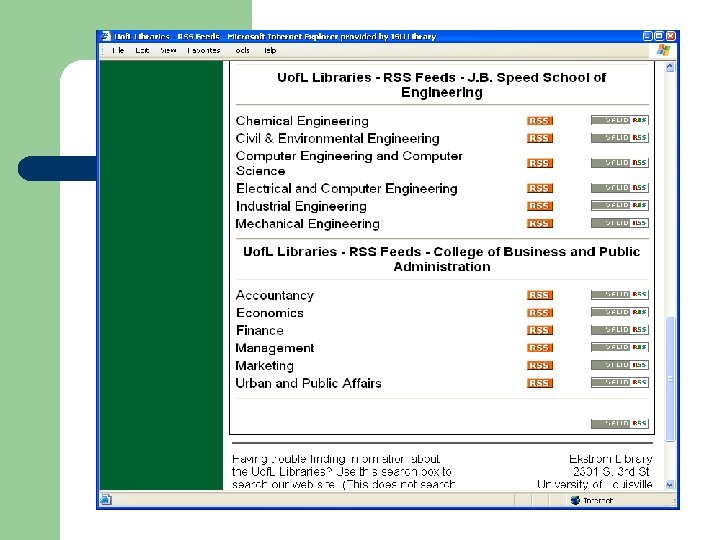
Task: Click the Valid RSS badge for Civil & Environmental Engineering
Action: click(619, 138)
